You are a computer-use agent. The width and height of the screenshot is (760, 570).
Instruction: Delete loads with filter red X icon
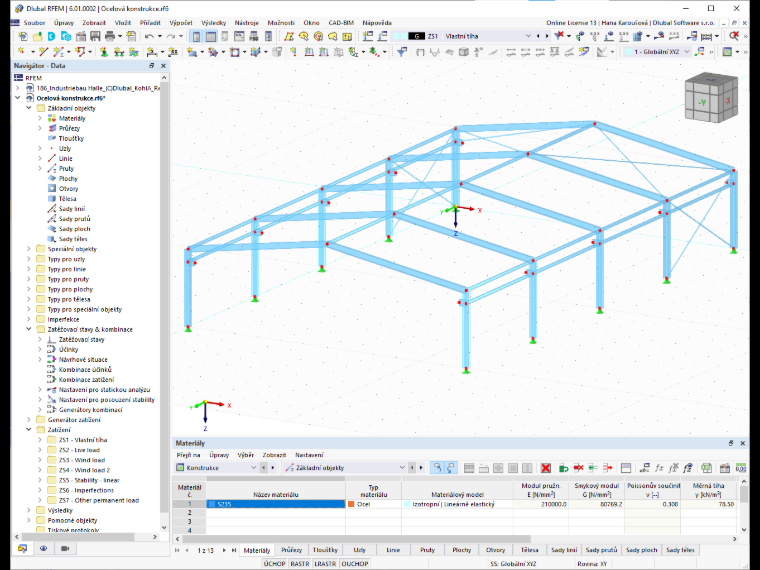coord(559,36)
